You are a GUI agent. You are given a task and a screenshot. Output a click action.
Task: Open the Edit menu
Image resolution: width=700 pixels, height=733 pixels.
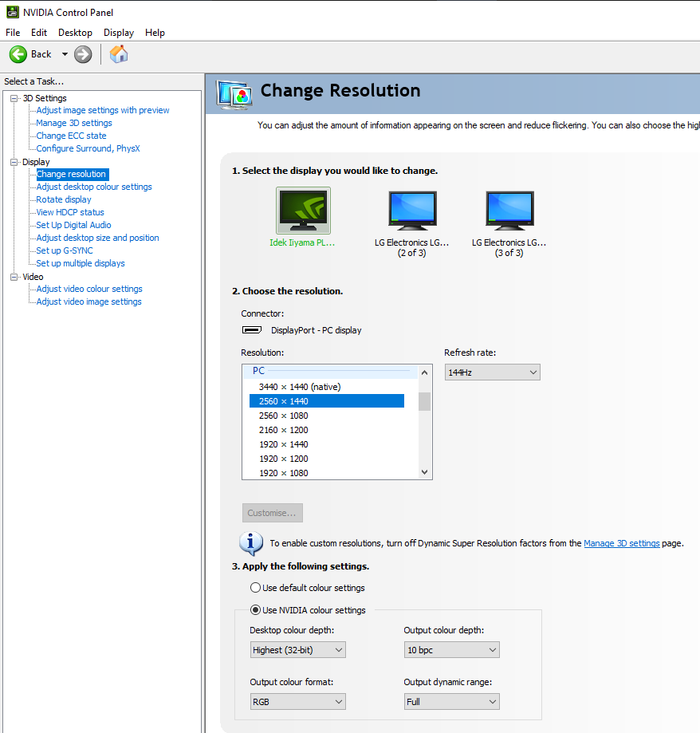coord(39,33)
